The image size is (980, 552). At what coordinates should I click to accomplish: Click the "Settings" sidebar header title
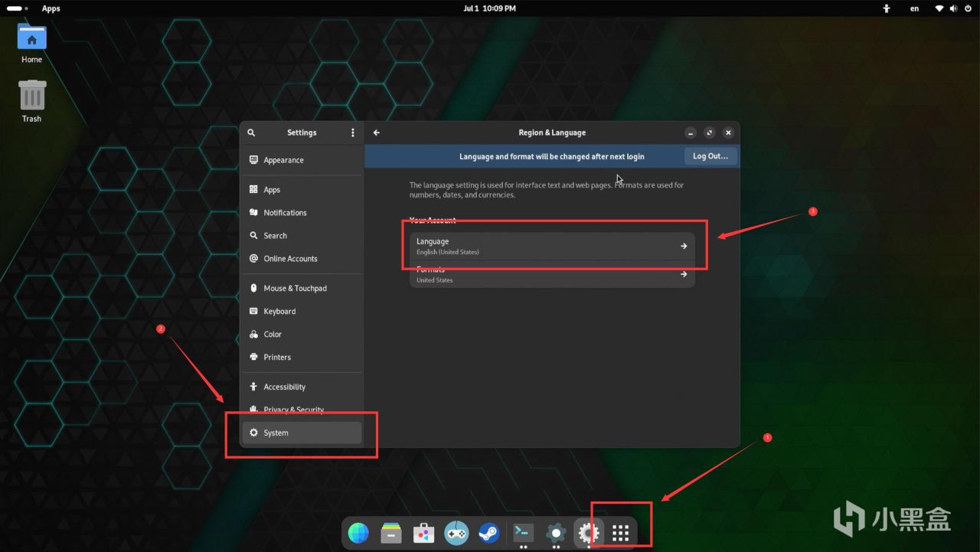[x=302, y=132]
